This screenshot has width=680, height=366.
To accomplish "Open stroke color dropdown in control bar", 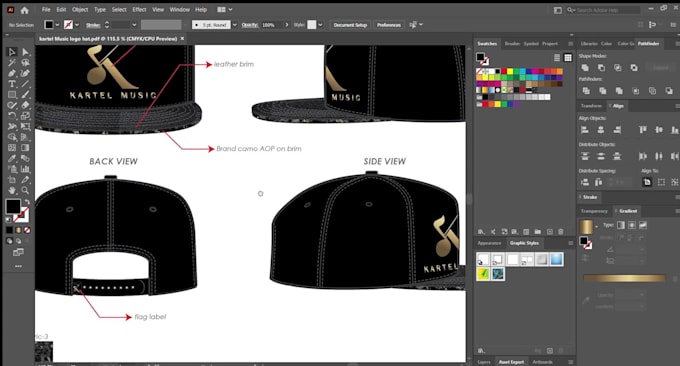I will tap(76, 25).
